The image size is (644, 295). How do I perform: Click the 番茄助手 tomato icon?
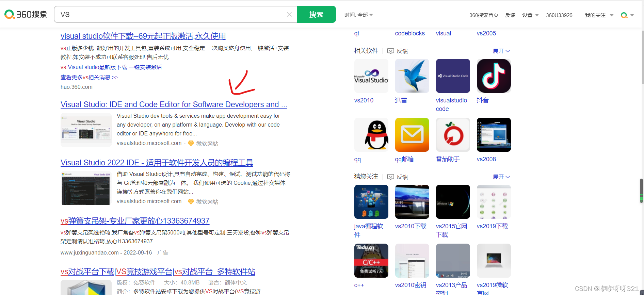click(453, 135)
